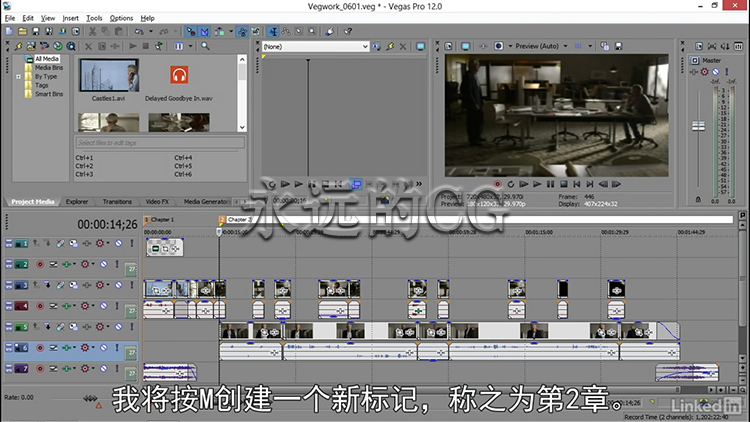750x422 pixels.
Task: Open Auto Ripple mode dropdown arrow
Action: point(231,32)
